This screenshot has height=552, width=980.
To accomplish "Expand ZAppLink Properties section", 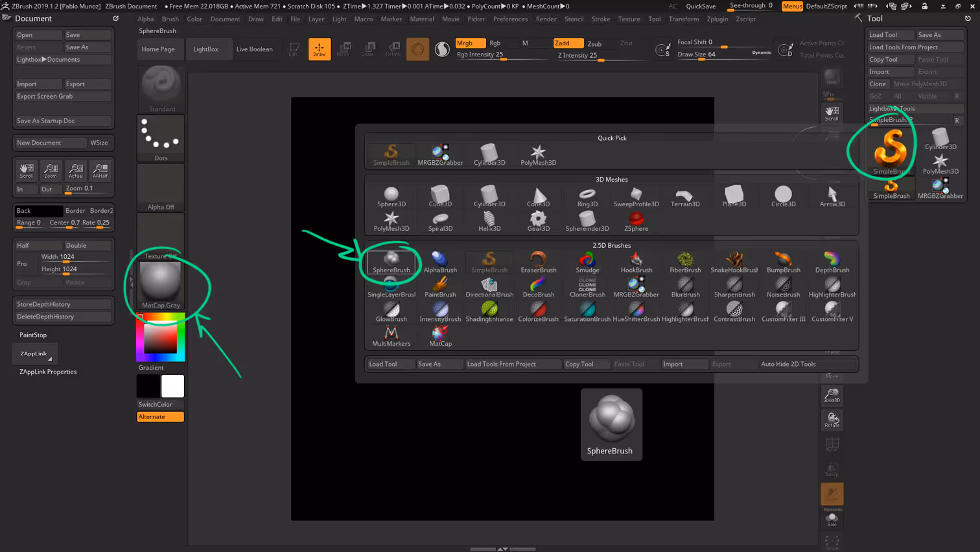I will coord(48,372).
